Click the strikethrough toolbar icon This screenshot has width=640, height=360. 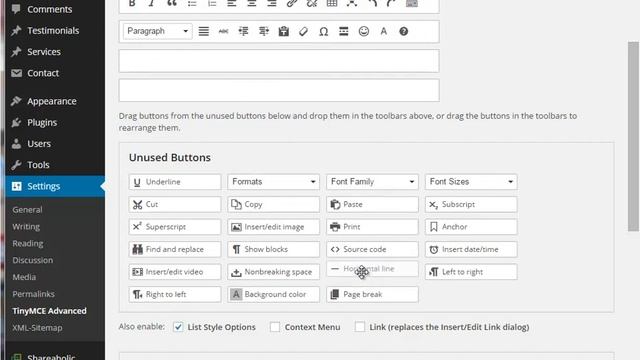(223, 31)
